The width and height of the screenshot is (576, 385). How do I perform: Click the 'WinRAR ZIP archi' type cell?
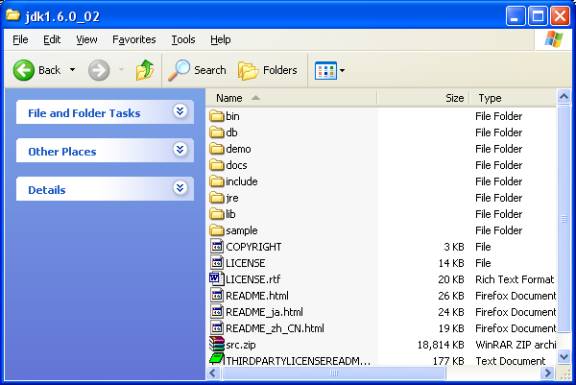pyautogui.click(x=515, y=345)
